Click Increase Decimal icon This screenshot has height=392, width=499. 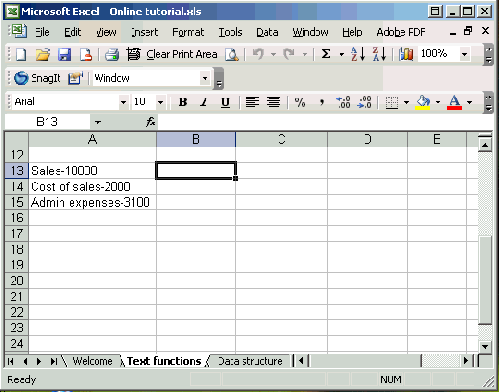click(x=343, y=102)
